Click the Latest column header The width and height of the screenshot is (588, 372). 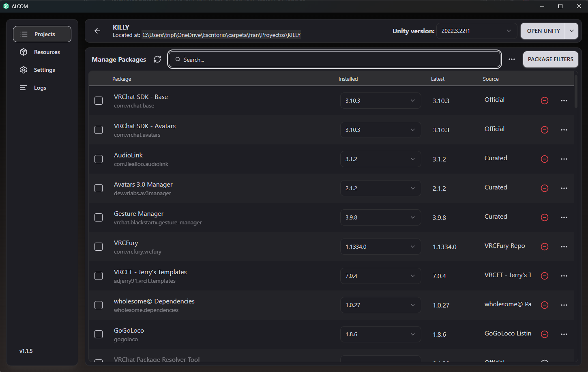[x=438, y=79]
